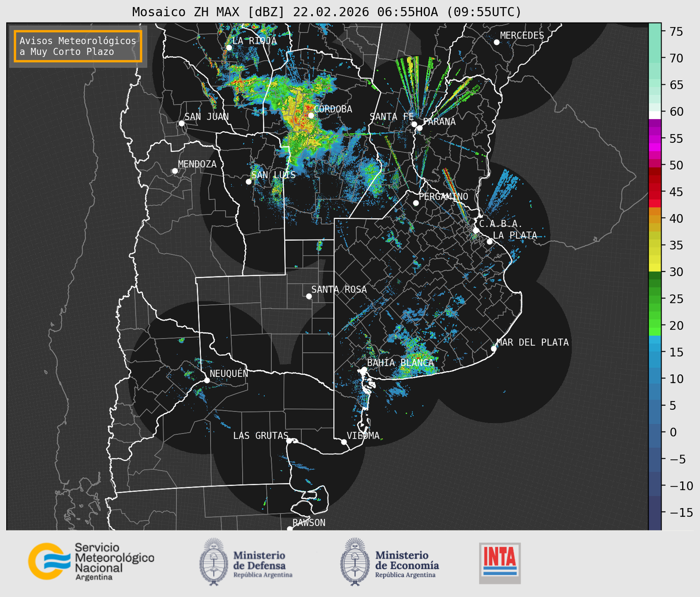Image resolution: width=700 pixels, height=597 pixels.
Task: Click the Servicio Meteorológico Nacional sun-and-waves emblem
Action: [x=49, y=561]
